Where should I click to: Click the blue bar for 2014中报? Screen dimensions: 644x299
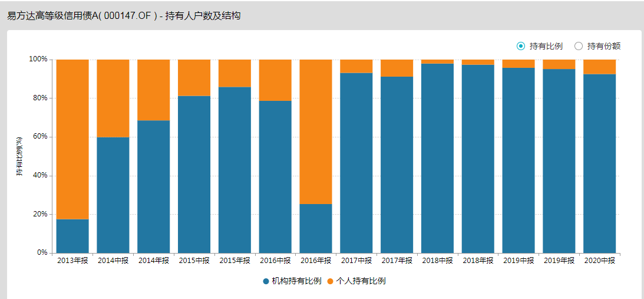pyautogui.click(x=113, y=195)
